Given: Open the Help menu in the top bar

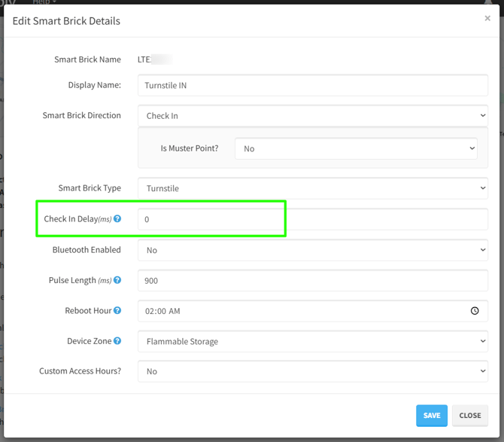Looking at the screenshot, I should (x=44, y=2).
